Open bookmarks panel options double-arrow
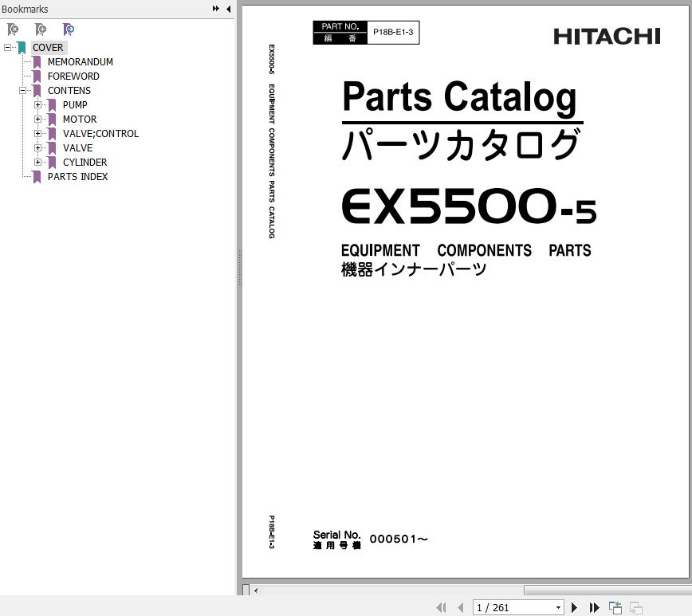 pos(215,9)
